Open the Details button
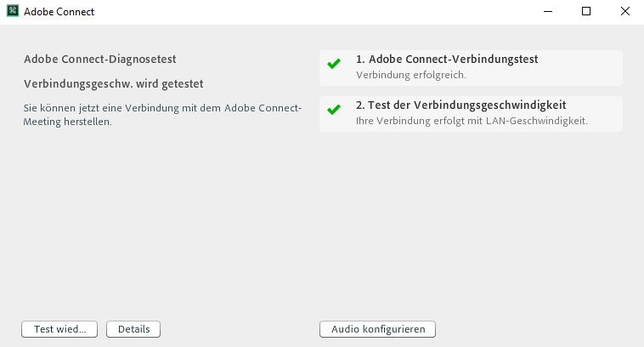 [x=133, y=329]
